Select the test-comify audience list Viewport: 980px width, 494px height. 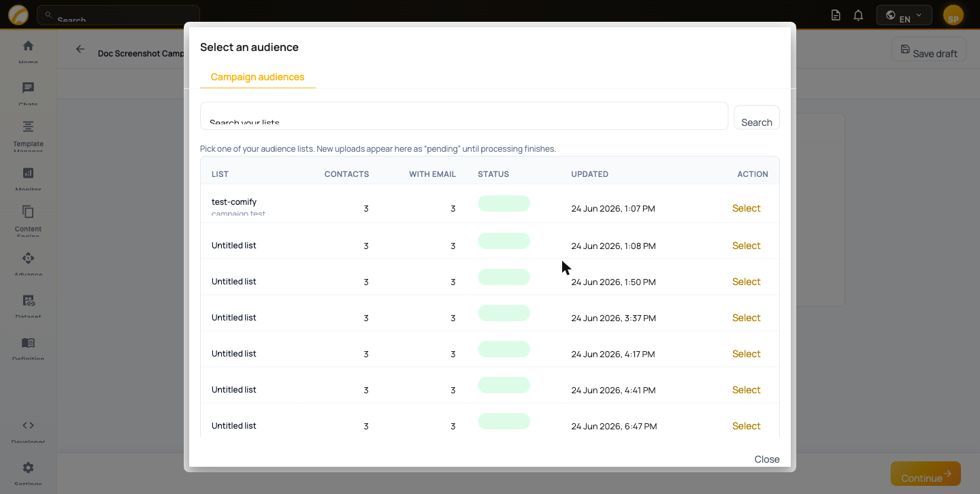[746, 208]
